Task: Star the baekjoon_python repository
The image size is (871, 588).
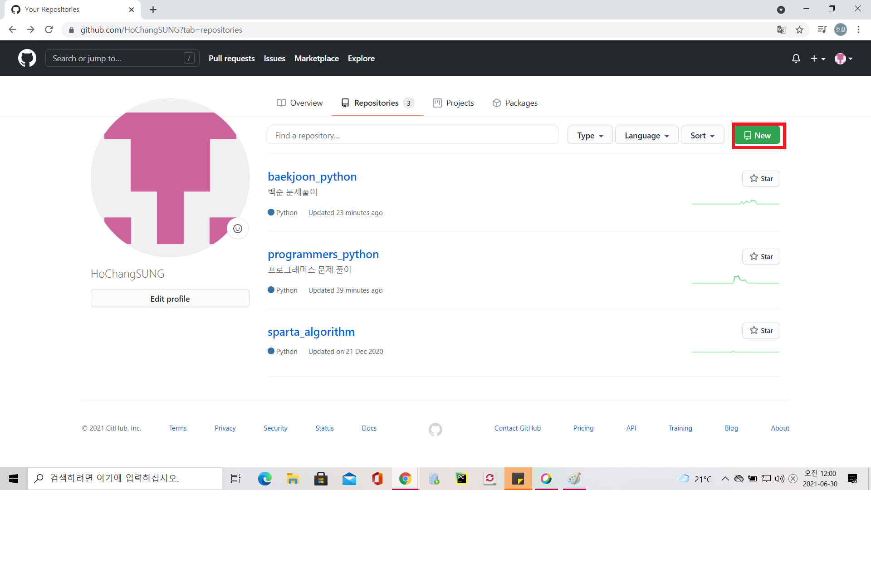Action: [x=761, y=178]
